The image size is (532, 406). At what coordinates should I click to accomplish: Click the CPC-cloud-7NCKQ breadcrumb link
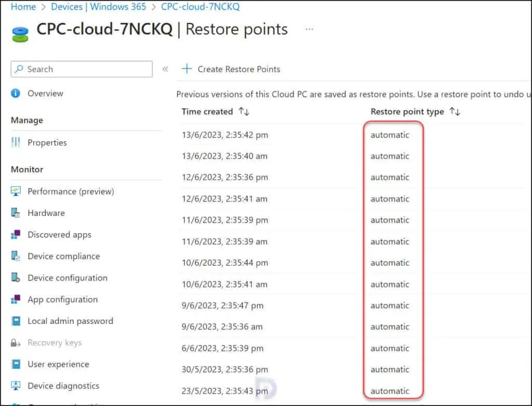(200, 6)
